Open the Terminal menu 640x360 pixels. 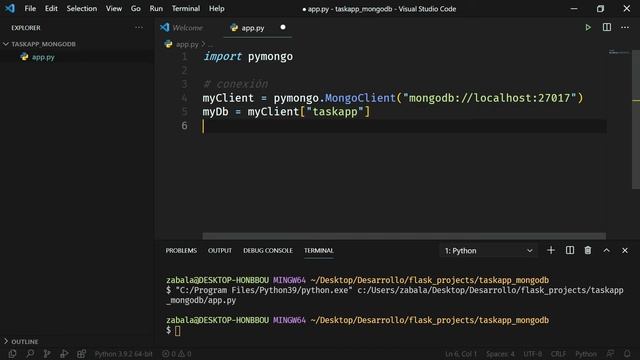coord(186,8)
